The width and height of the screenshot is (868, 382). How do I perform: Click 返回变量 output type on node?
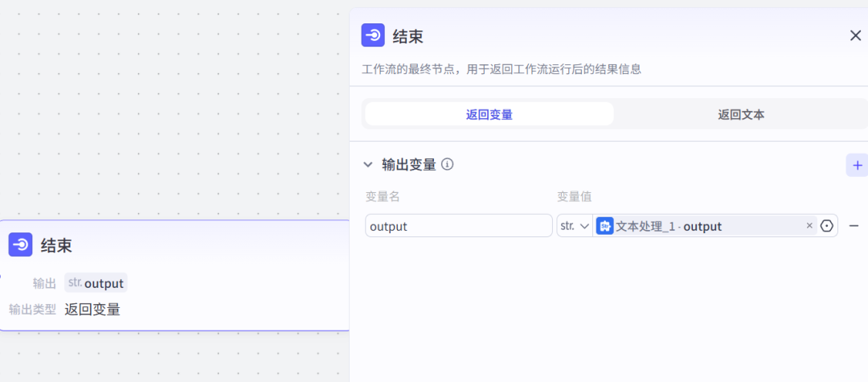pos(92,310)
